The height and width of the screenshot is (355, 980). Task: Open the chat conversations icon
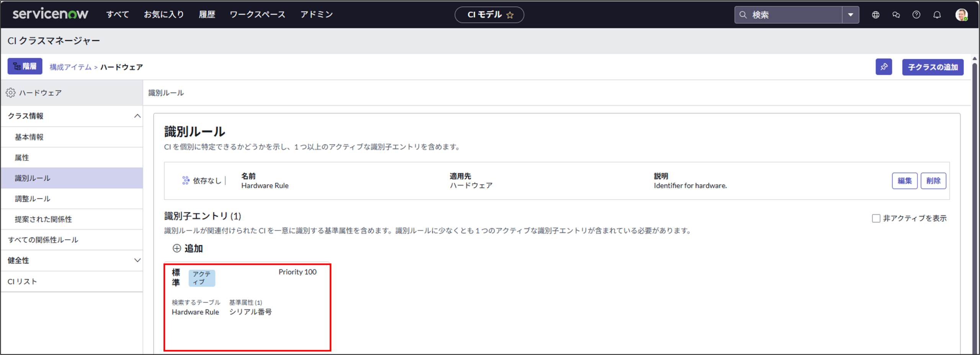(x=896, y=15)
